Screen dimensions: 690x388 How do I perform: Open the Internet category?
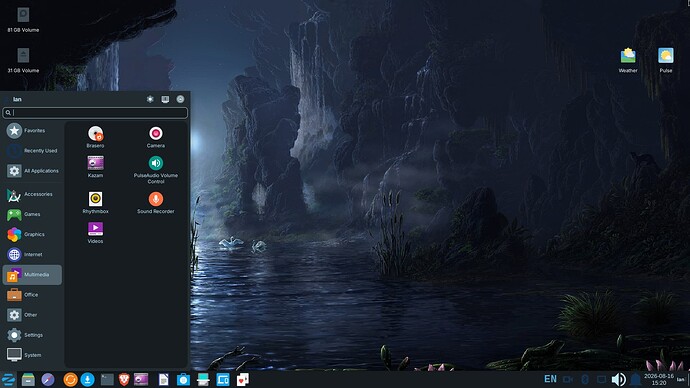click(32, 254)
